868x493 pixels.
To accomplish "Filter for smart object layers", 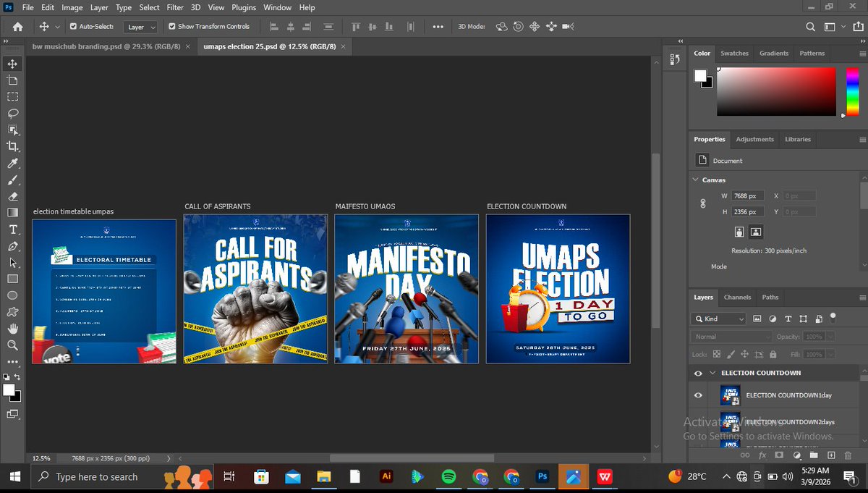I will click(x=818, y=319).
